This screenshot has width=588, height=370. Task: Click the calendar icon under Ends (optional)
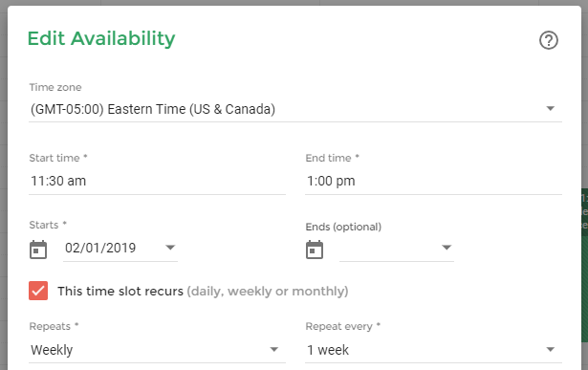pyautogui.click(x=315, y=250)
